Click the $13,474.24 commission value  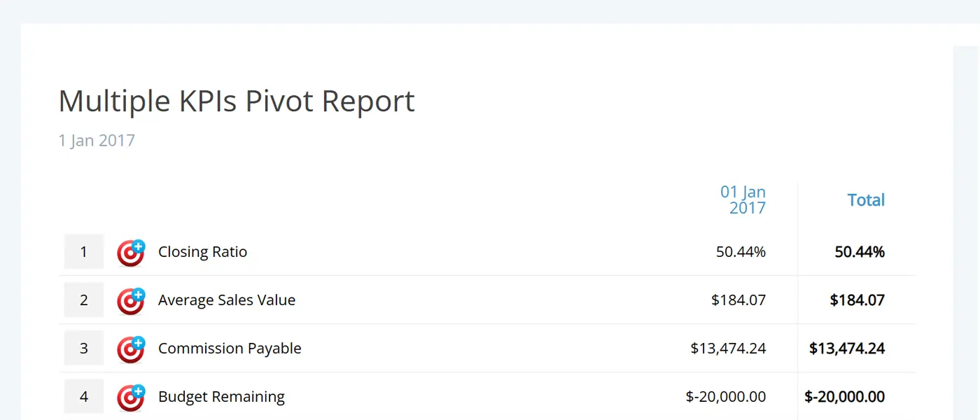pyautogui.click(x=729, y=348)
